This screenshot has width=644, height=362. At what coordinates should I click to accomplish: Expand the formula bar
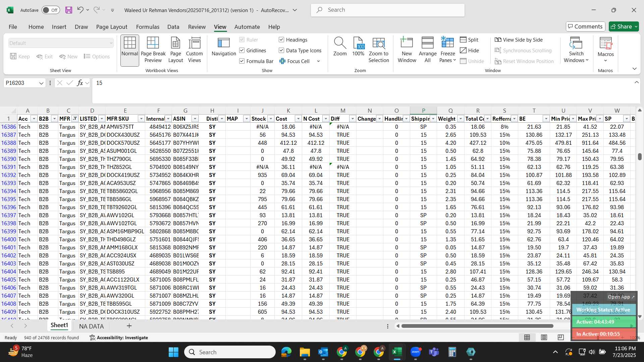click(x=636, y=82)
